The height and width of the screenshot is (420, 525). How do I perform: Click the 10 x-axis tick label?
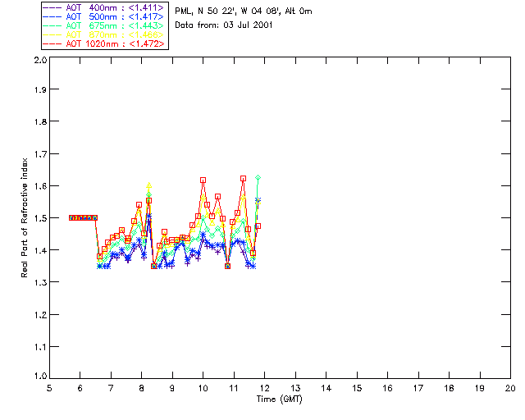(203, 388)
